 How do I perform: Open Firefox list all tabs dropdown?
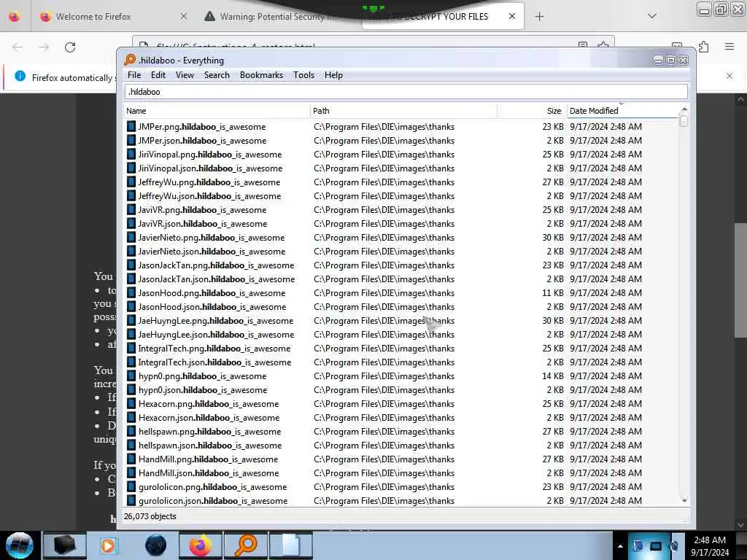[652, 17]
